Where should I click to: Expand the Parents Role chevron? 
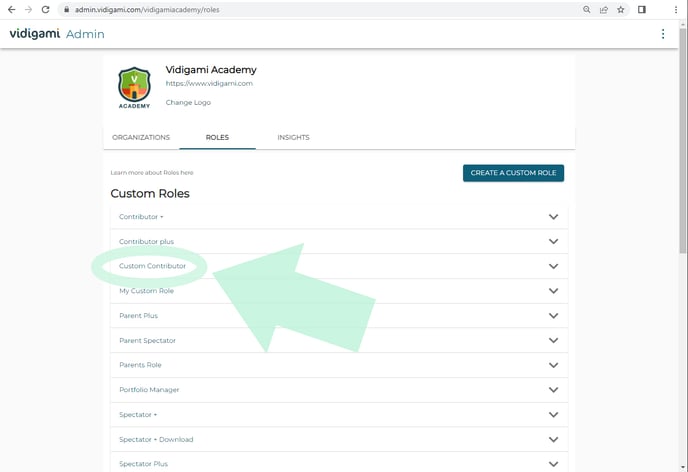pos(553,365)
